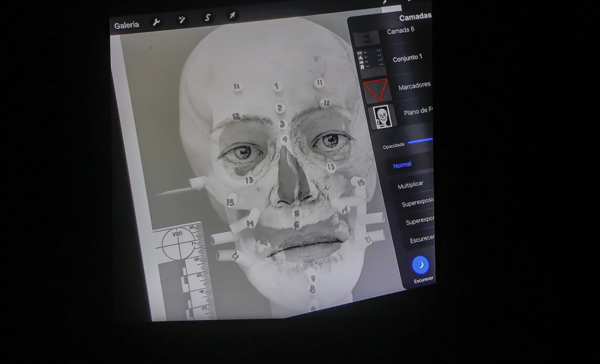Choose the Multiplicar blend mode
This screenshot has height=364, width=600.
point(410,185)
